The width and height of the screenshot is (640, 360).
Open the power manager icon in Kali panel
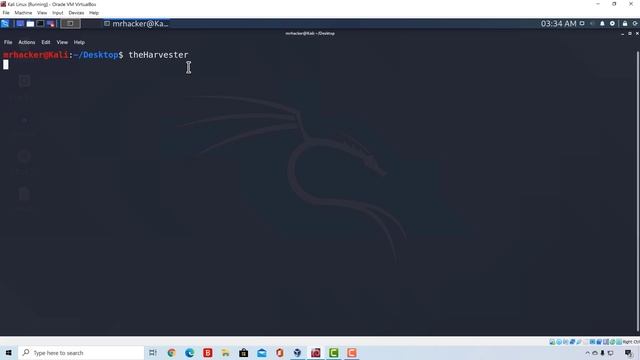(612, 24)
